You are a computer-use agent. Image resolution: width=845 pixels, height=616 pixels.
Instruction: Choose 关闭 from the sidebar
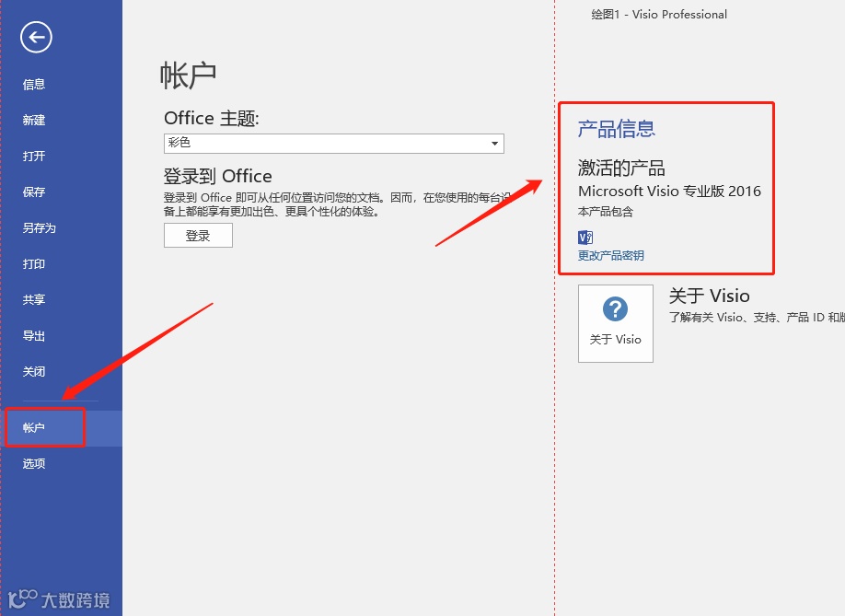coord(34,372)
